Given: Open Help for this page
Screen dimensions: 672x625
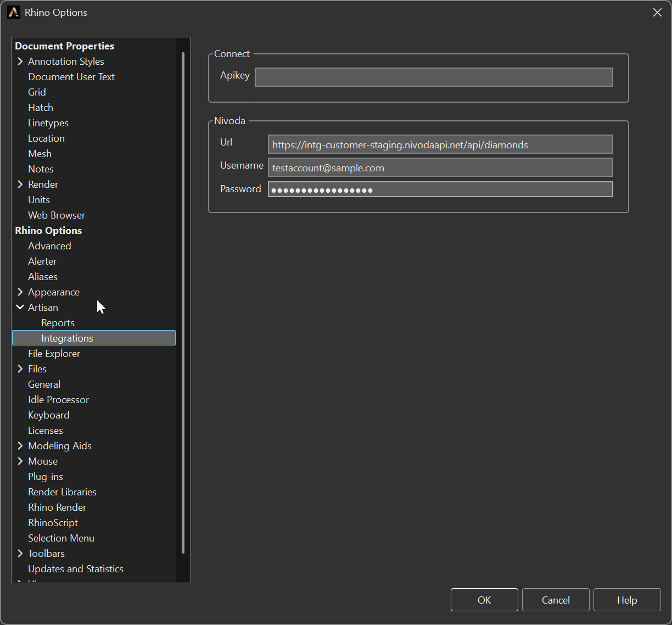Looking at the screenshot, I should 627,600.
